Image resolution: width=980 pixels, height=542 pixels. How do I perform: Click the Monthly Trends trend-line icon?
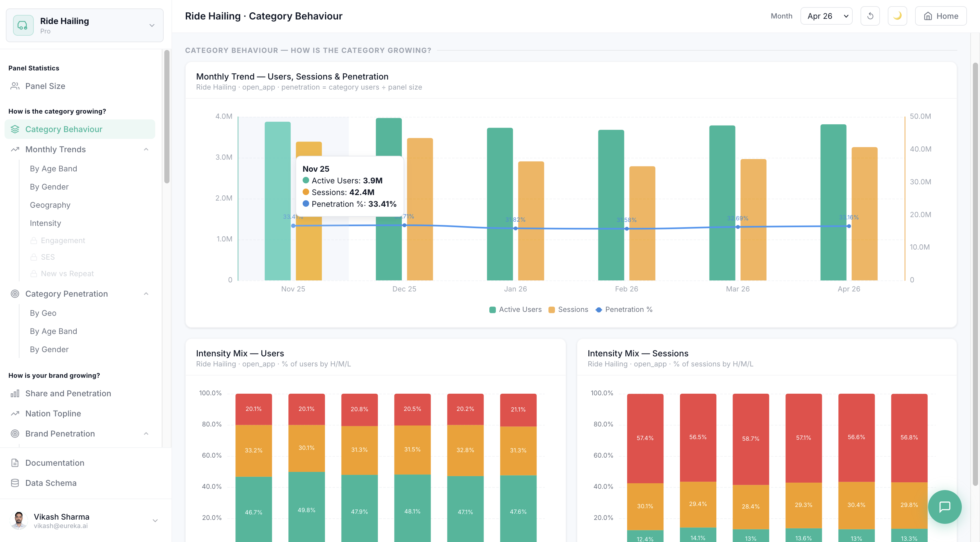coord(15,150)
